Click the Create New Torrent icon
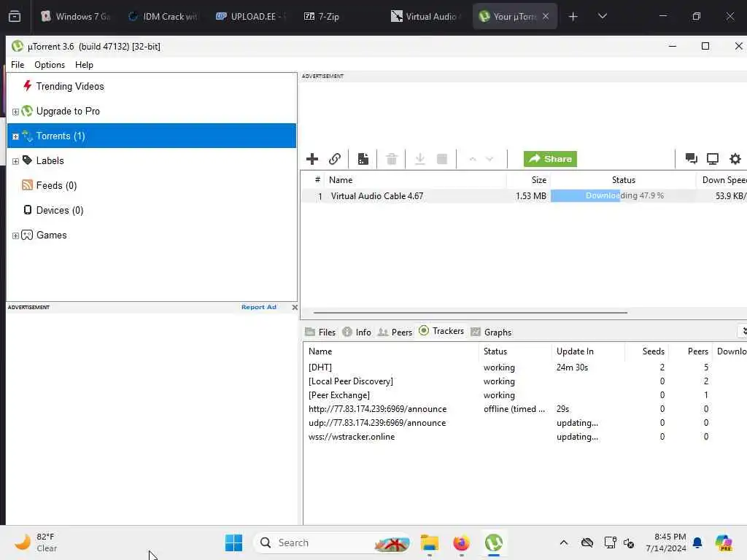 pos(363,159)
